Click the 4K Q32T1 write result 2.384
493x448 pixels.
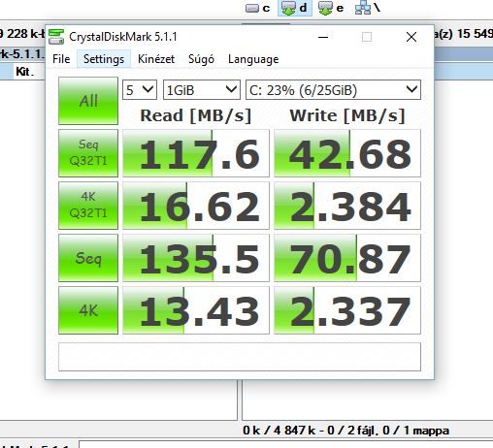point(347,206)
